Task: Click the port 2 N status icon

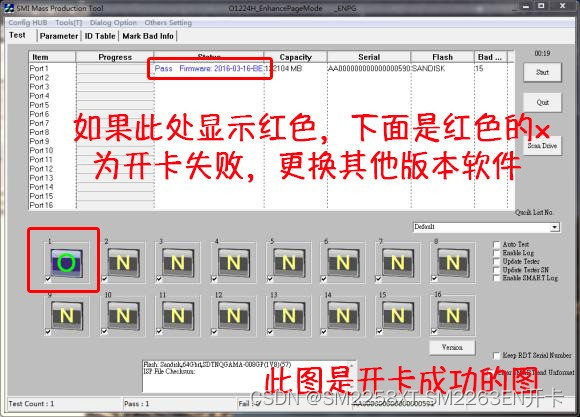Action: coord(123,263)
